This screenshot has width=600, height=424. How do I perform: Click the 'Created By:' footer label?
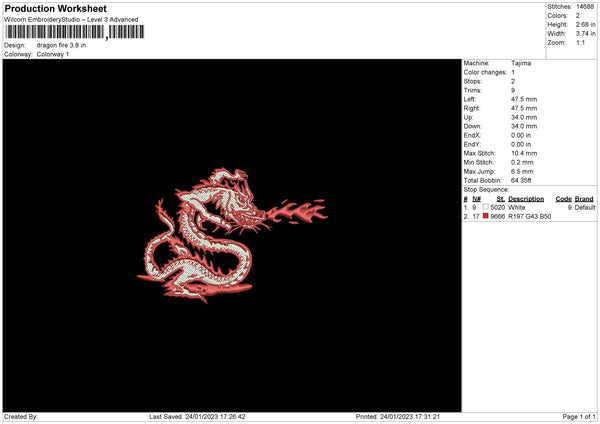[x=21, y=417]
